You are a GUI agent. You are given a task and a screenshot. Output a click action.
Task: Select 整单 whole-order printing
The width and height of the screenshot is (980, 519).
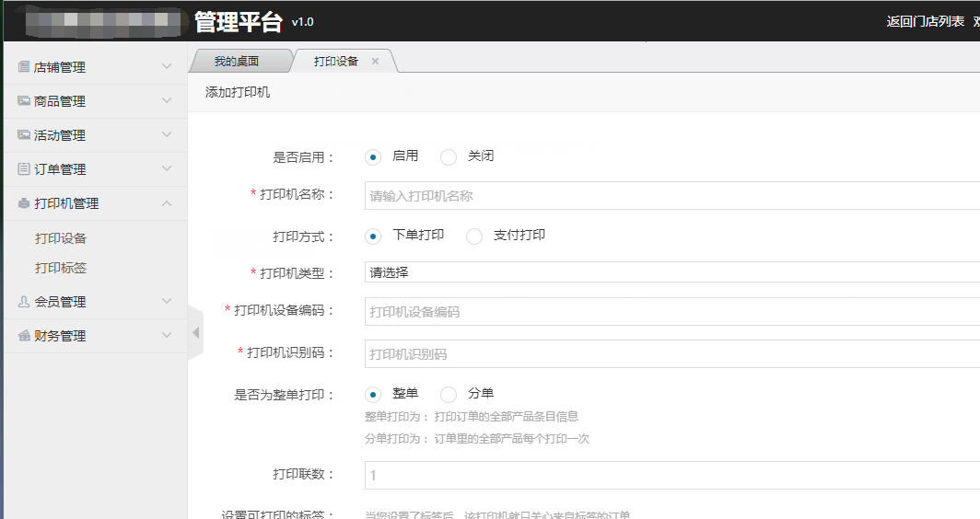(x=373, y=395)
